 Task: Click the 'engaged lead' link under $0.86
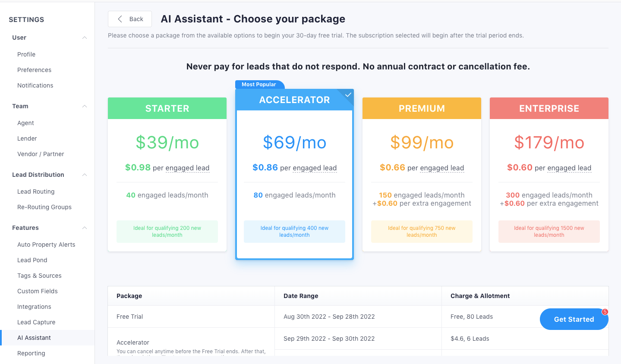pyautogui.click(x=315, y=168)
